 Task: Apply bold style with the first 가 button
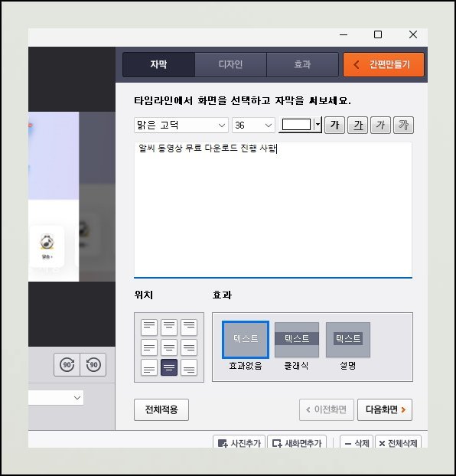334,125
